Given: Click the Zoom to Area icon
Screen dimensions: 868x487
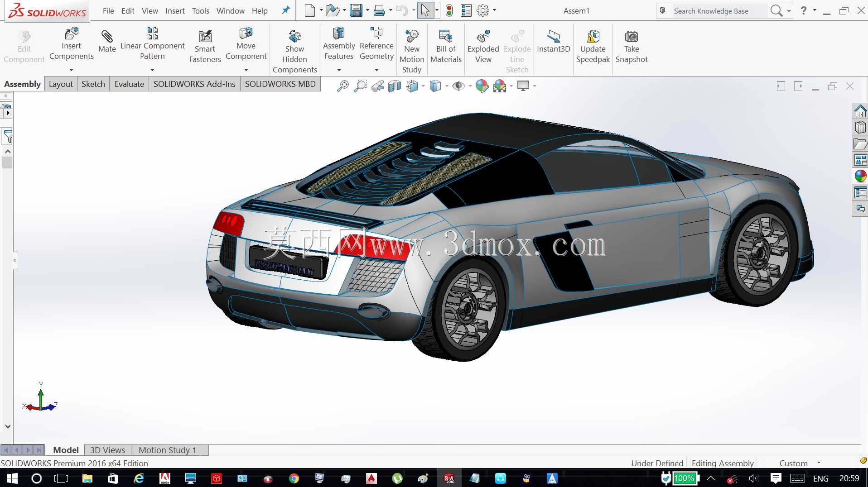Looking at the screenshot, I should tap(360, 86).
